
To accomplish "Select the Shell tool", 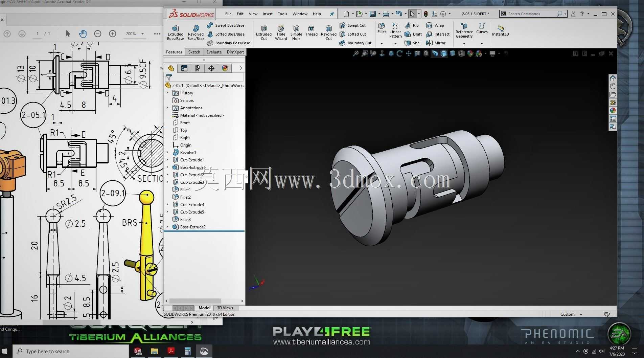I will [x=413, y=43].
